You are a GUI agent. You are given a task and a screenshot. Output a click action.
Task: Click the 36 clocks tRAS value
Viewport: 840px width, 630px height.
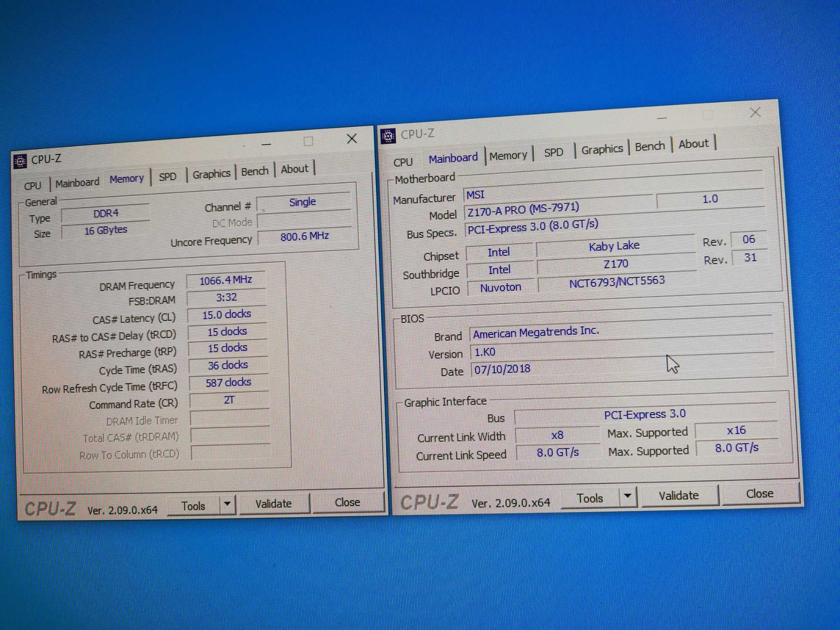pos(228,365)
